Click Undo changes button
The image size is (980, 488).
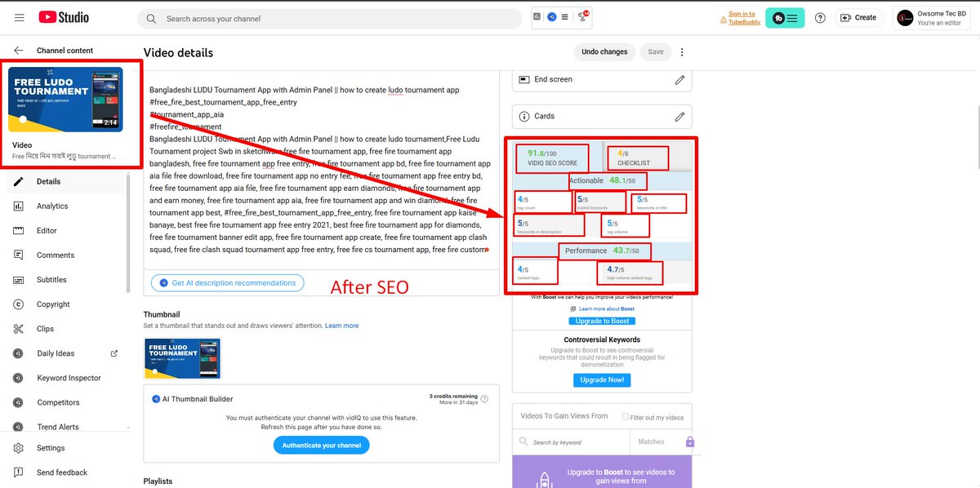604,52
